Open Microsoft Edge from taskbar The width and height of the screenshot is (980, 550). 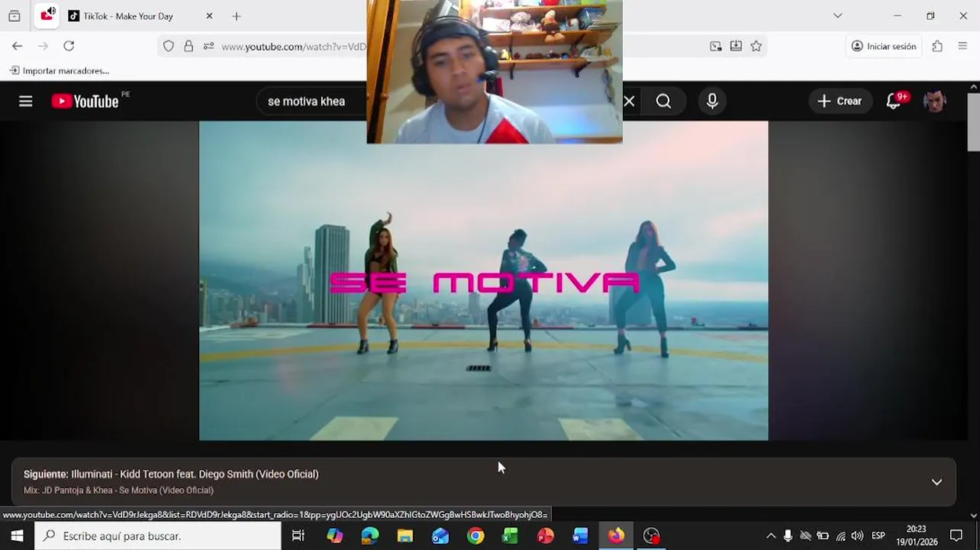pos(369,535)
